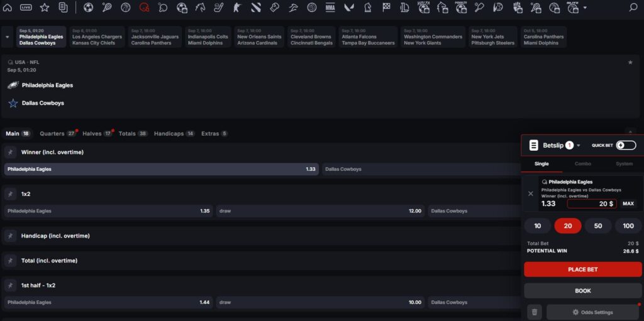Screen dimensions: 644x321
Task: Select the Volta football icon
Action: 424,8
